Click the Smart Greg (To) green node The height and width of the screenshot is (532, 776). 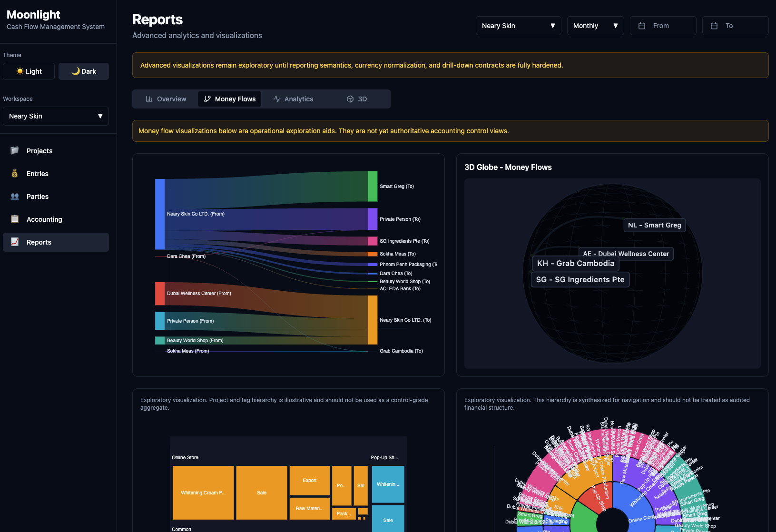click(x=373, y=187)
